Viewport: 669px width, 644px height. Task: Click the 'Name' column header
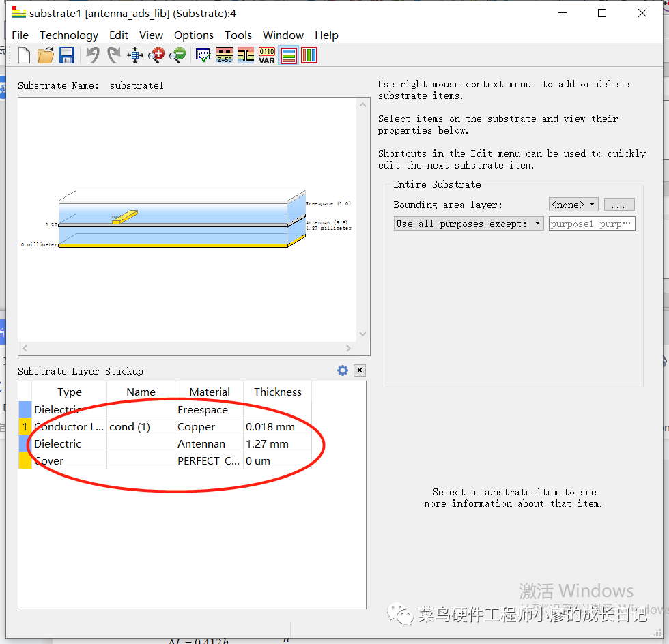pyautogui.click(x=141, y=392)
